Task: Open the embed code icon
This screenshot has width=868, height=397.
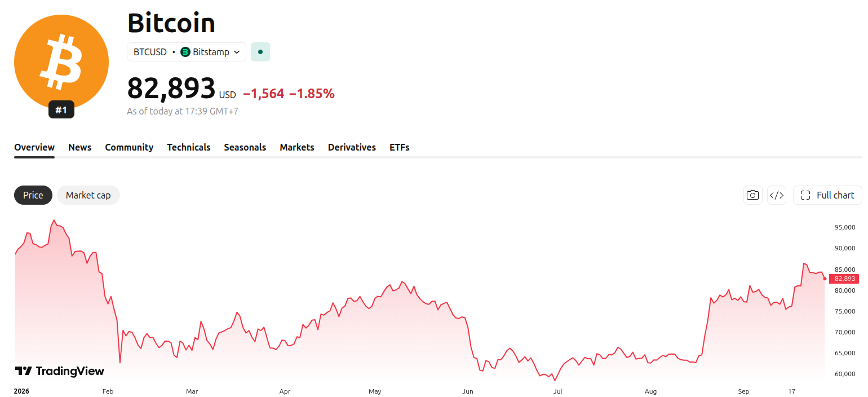Action: tap(777, 195)
